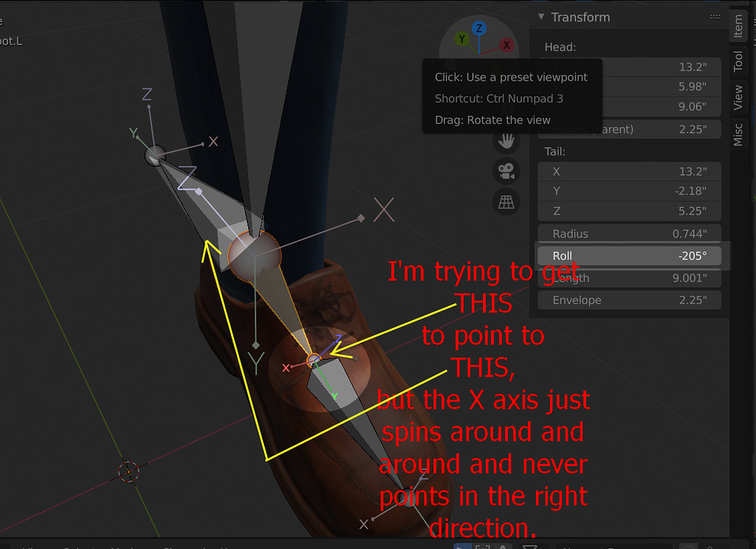Image resolution: width=756 pixels, height=549 pixels.
Task: Click the Roll field showing -205°
Action: click(x=629, y=256)
